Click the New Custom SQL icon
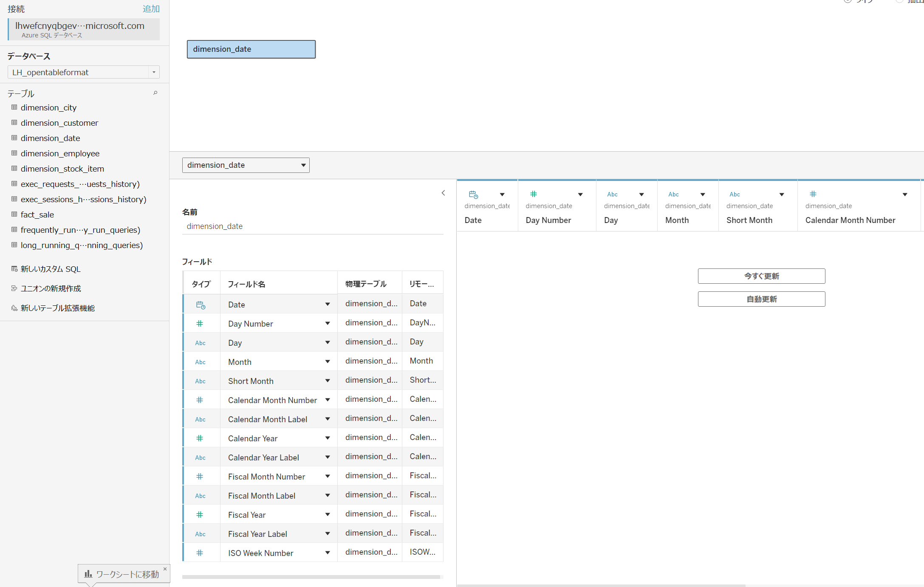This screenshot has width=924, height=587. [x=14, y=269]
